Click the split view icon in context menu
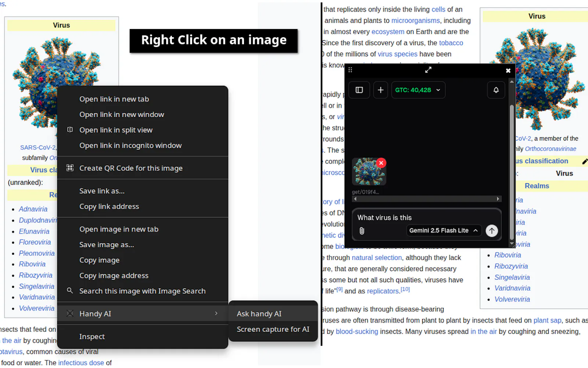588x368 pixels. click(x=70, y=130)
